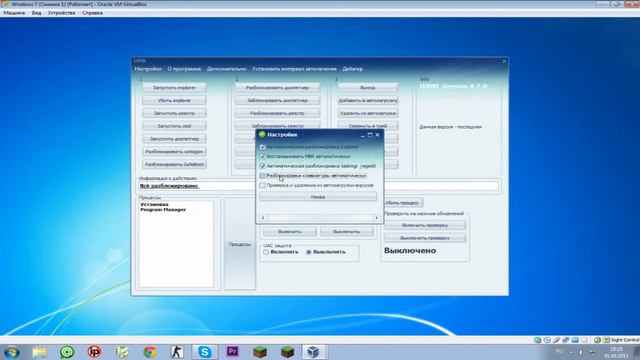
Task: Select the UAC Выключить radio button
Action: click(x=309, y=252)
